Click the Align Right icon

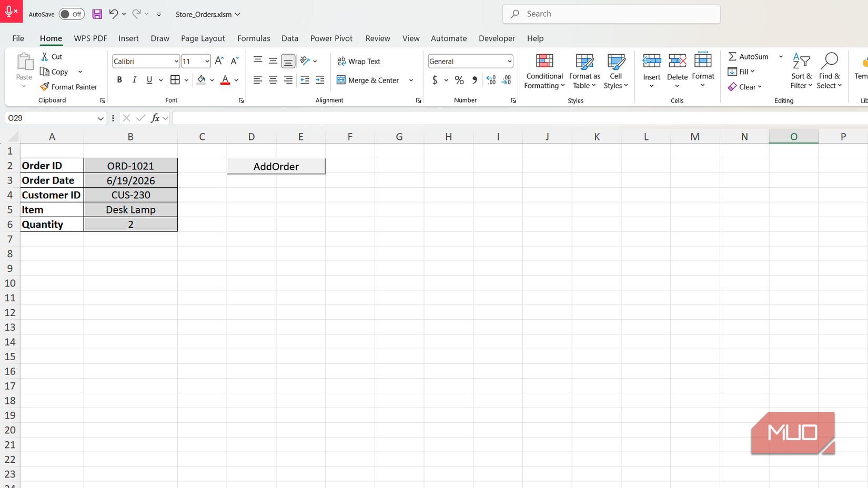tap(288, 80)
